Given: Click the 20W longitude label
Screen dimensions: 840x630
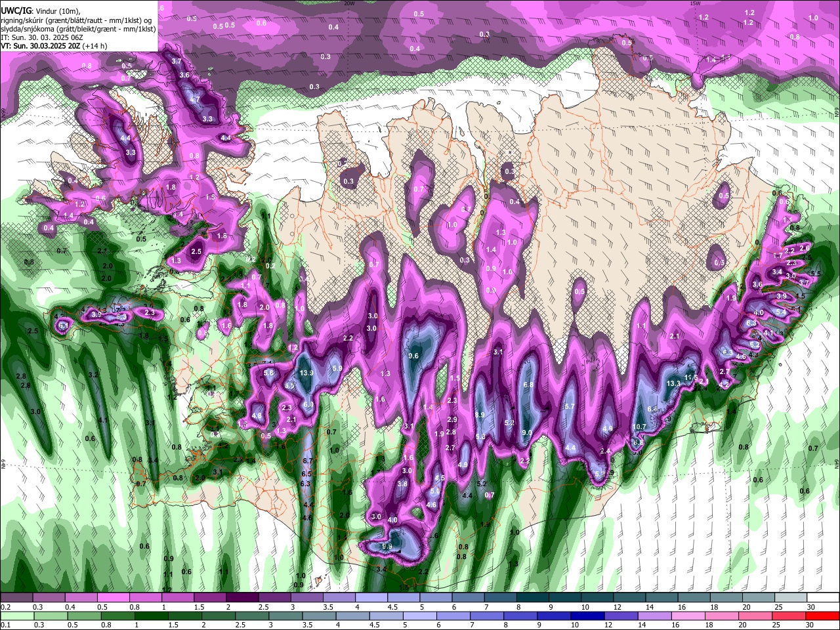Looking at the screenshot, I should coord(349,3).
